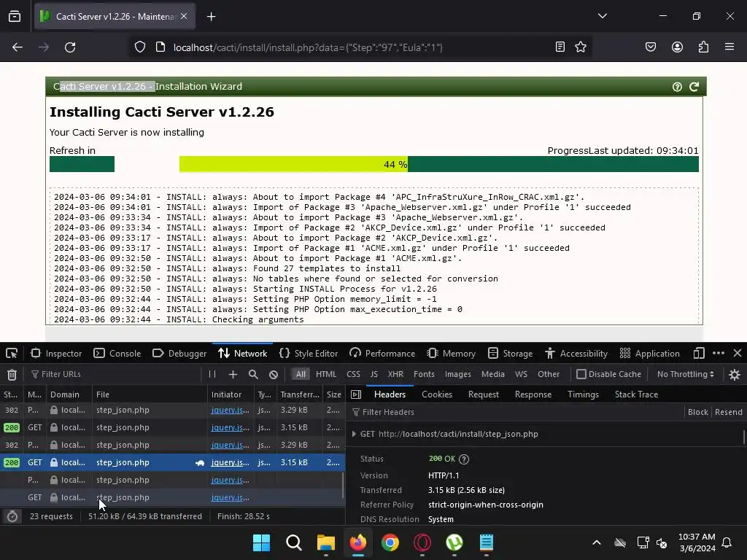Open the Extensions puzzle icon
The width and height of the screenshot is (747, 560).
[x=703, y=47]
